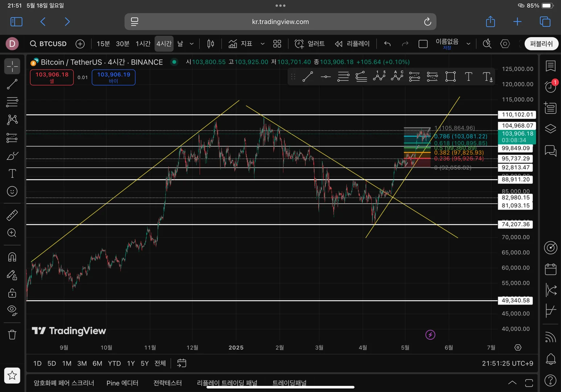Toggle the lock all drawings icon
Screen dimensions: 561x392
[x=12, y=293]
